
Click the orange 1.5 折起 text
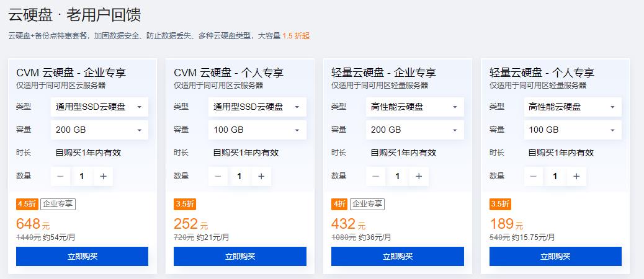pyautogui.click(x=296, y=36)
